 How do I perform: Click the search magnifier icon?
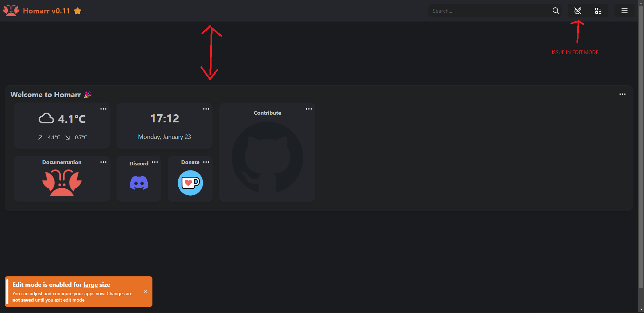point(556,10)
